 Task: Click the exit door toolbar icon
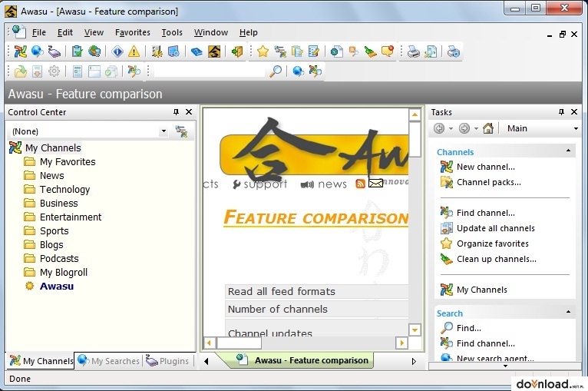[237, 51]
